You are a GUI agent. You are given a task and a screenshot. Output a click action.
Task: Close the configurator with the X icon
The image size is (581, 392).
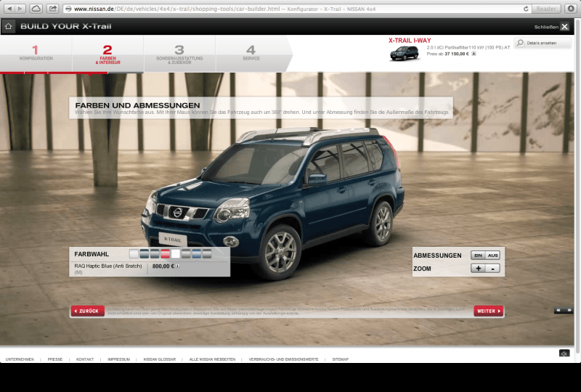point(564,27)
